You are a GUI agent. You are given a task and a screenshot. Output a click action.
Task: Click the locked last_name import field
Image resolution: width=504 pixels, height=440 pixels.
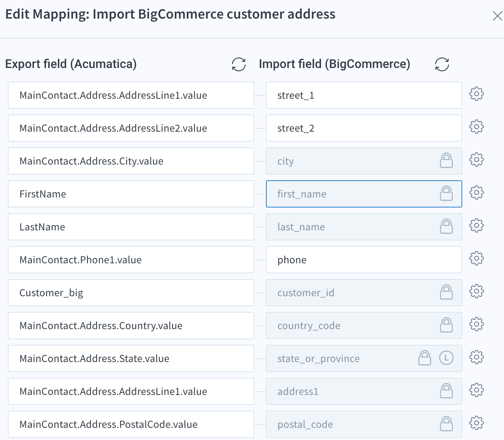tap(364, 227)
